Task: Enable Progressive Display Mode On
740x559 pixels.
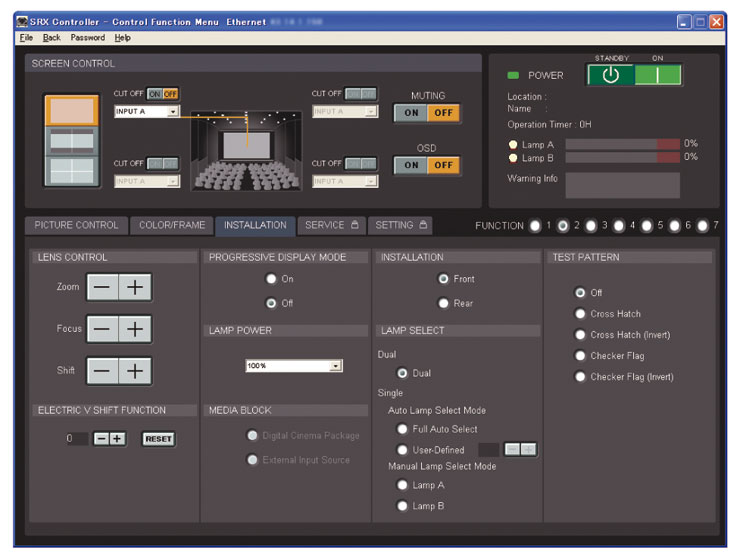Action: 271,279
